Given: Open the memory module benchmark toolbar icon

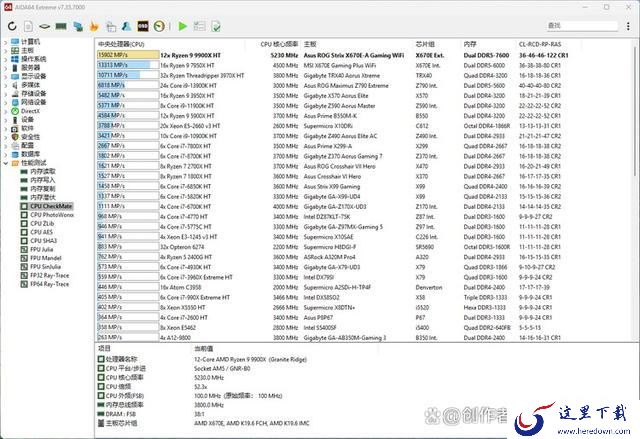Looking at the screenshot, I should click(x=61, y=27).
